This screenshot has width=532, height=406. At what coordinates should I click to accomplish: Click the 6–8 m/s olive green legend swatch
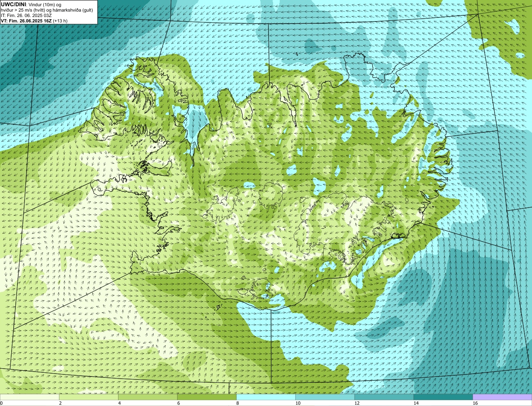point(207,397)
